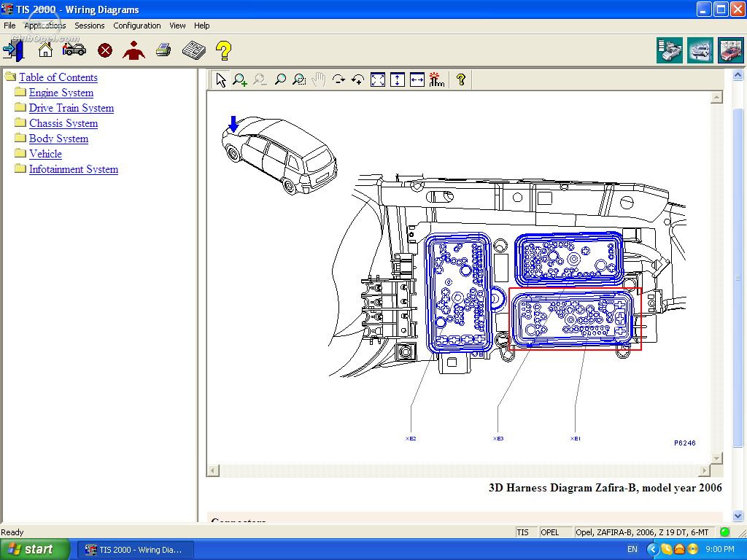
Task: Expand hidden tray icons arrow
Action: tap(653, 550)
